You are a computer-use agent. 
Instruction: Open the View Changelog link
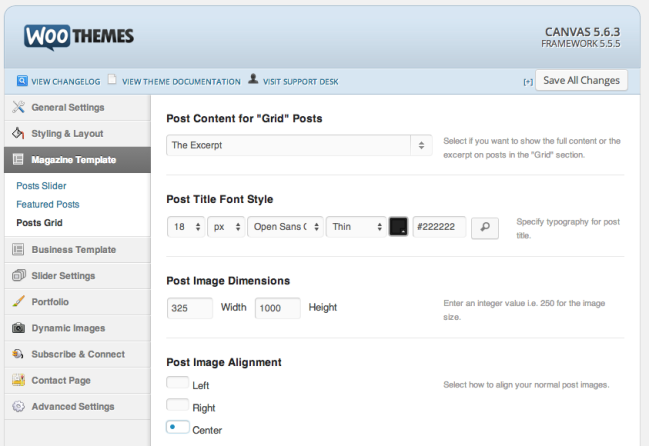(x=66, y=82)
